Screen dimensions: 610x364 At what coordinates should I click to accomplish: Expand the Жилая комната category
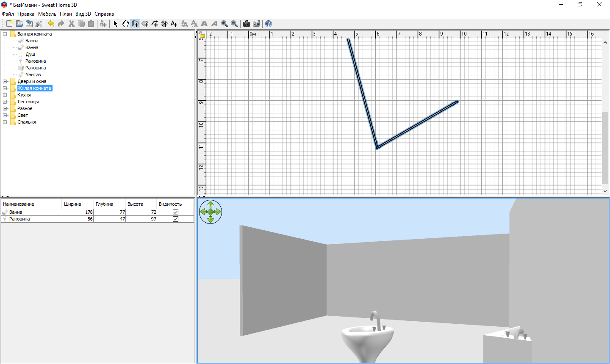[x=5, y=88]
